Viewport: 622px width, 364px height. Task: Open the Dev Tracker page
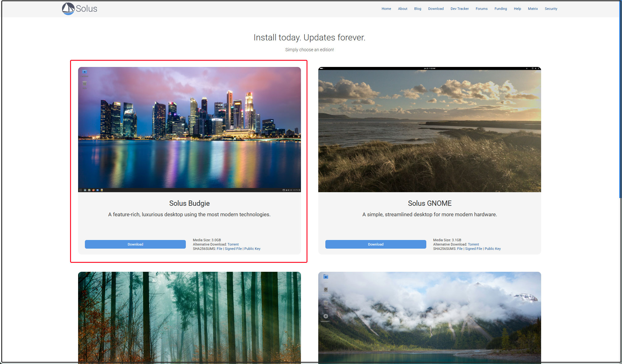point(459,9)
